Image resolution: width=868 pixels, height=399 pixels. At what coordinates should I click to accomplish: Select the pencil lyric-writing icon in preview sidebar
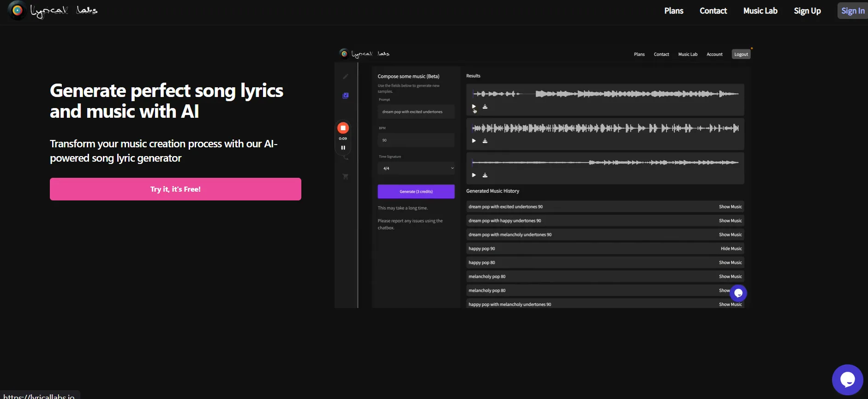(x=346, y=76)
